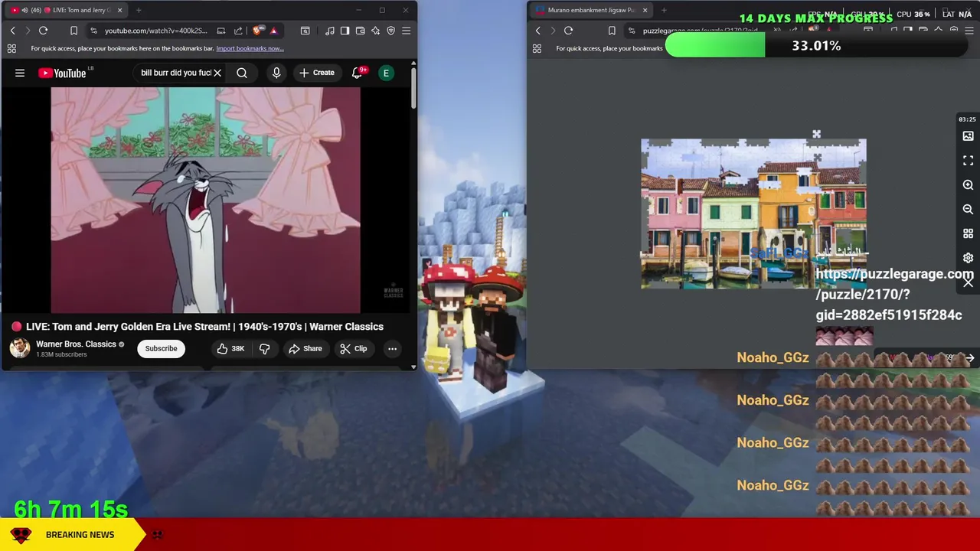Screen dimensions: 980x551
Task: Clear the YouTube search box text
Action: 217,73
